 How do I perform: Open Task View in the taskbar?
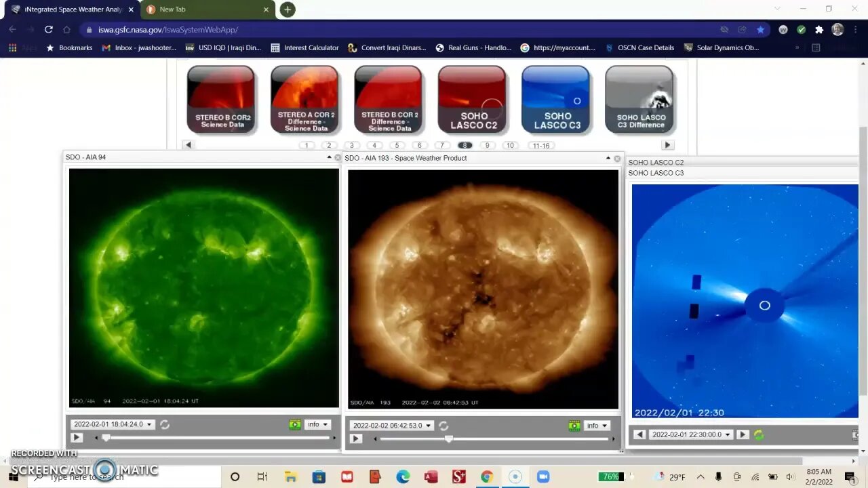point(262,477)
